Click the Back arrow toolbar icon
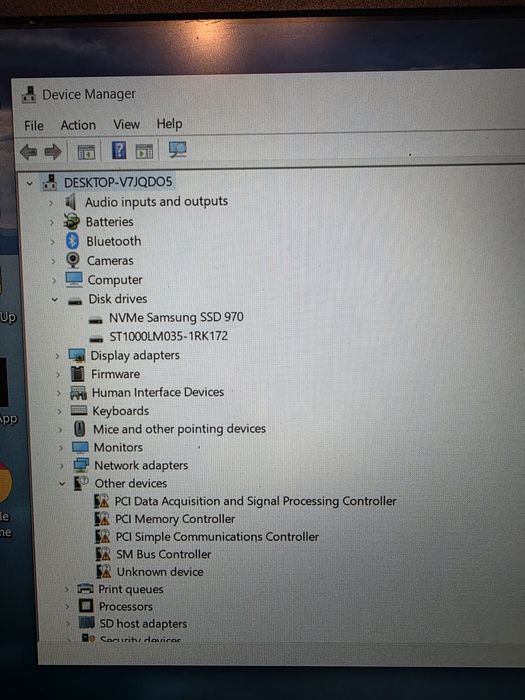 coord(29,152)
